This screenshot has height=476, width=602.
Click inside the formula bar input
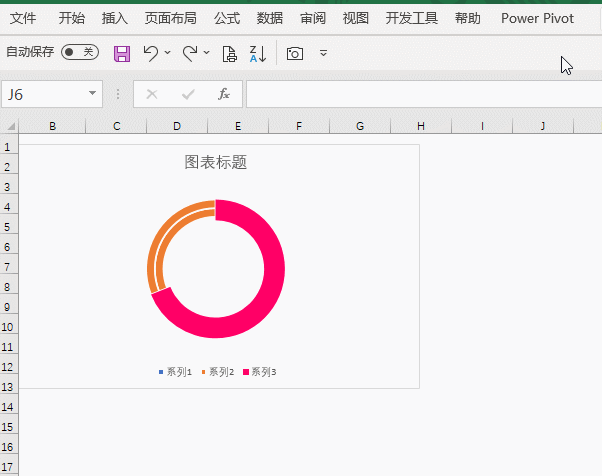[424, 94]
